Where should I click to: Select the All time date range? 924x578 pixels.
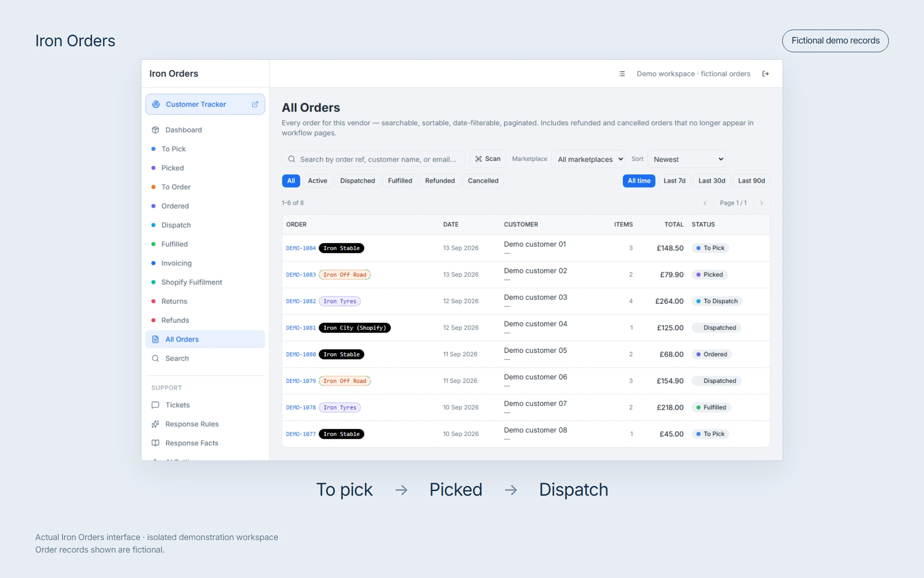coord(639,181)
